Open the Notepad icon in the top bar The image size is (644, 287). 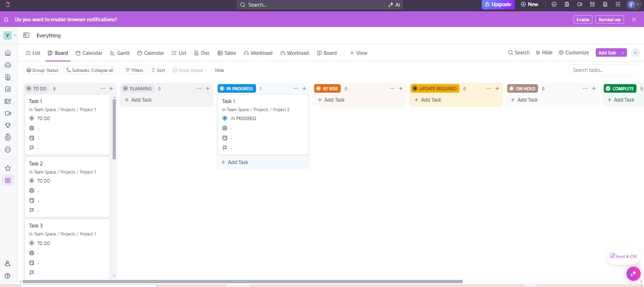[x=567, y=4]
